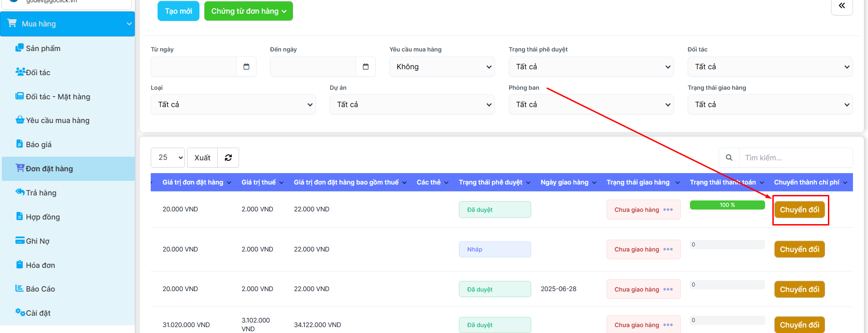Collapse panel with double-chevron icon
Viewport: 868px width, 333px height.
click(842, 6)
